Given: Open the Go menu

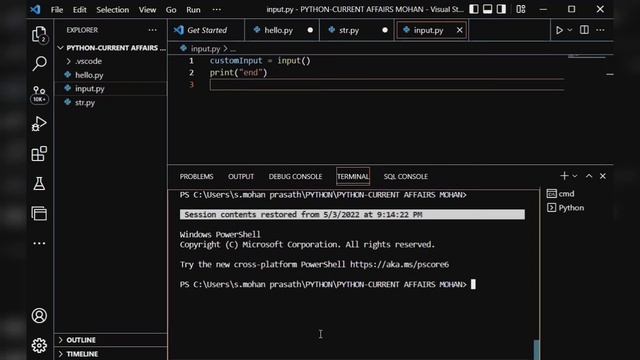Looking at the screenshot, I should point(171,9).
